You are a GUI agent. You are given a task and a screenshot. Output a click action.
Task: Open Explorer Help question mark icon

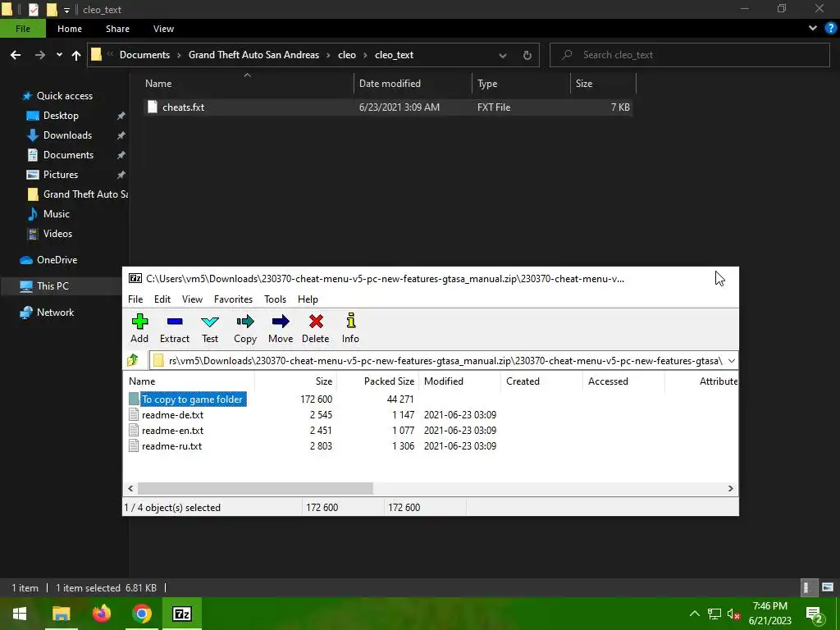tap(830, 29)
